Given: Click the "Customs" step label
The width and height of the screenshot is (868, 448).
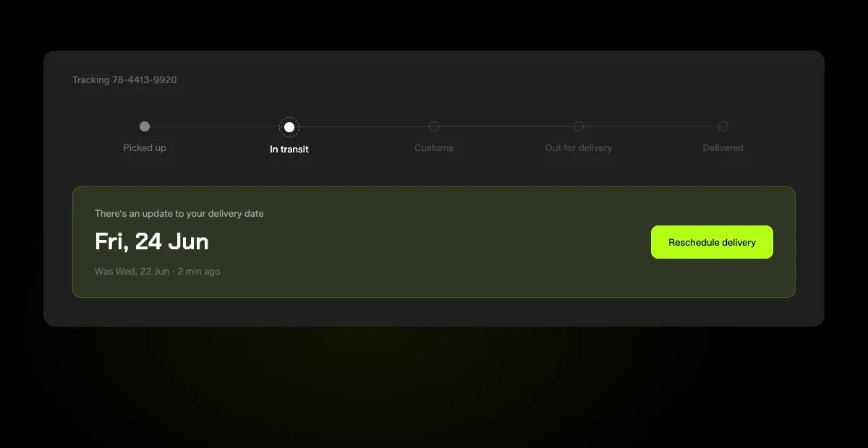Looking at the screenshot, I should [434, 148].
